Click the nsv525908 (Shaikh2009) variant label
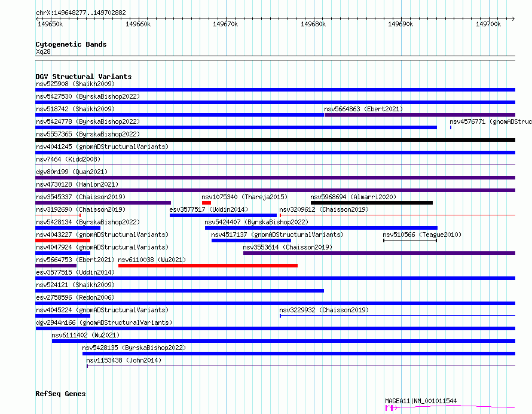Screen dimensions: 532x414 [75, 84]
